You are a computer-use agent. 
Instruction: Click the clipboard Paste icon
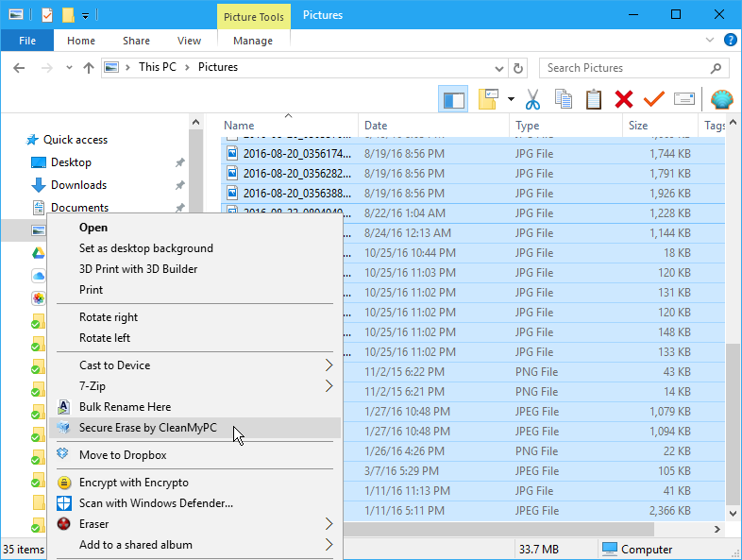click(x=594, y=99)
